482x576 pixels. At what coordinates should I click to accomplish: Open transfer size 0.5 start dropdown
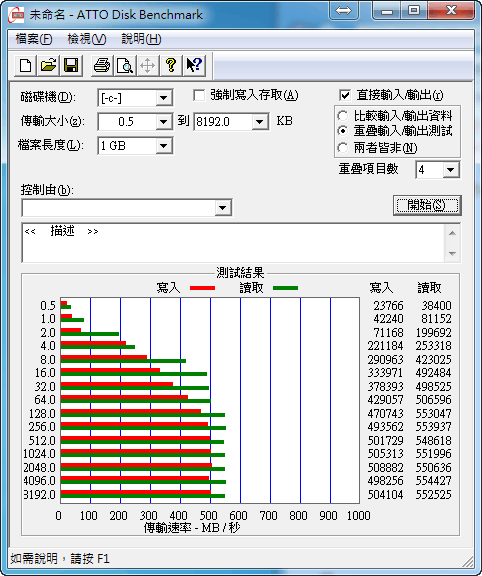click(x=163, y=122)
